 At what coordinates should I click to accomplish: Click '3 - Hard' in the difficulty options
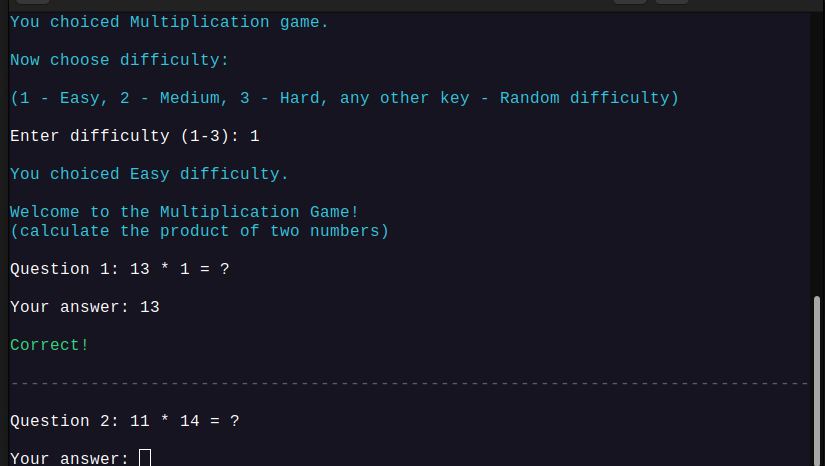tap(280, 98)
